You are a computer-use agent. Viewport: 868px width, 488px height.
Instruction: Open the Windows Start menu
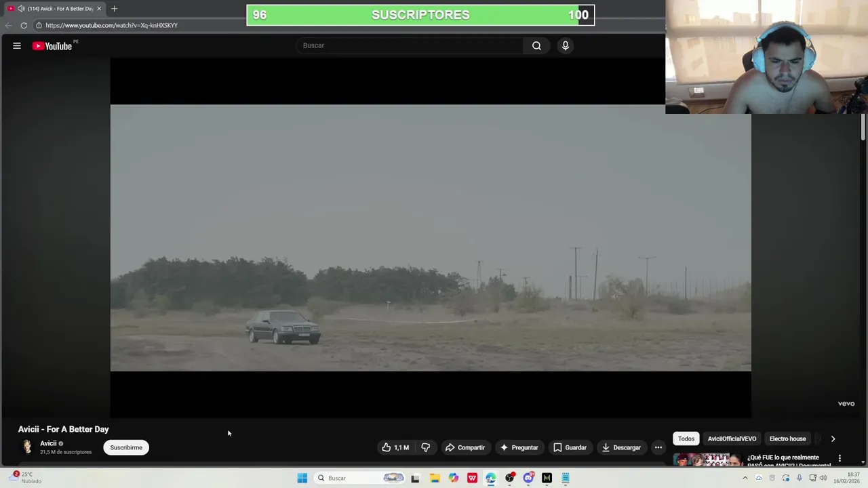[302, 478]
